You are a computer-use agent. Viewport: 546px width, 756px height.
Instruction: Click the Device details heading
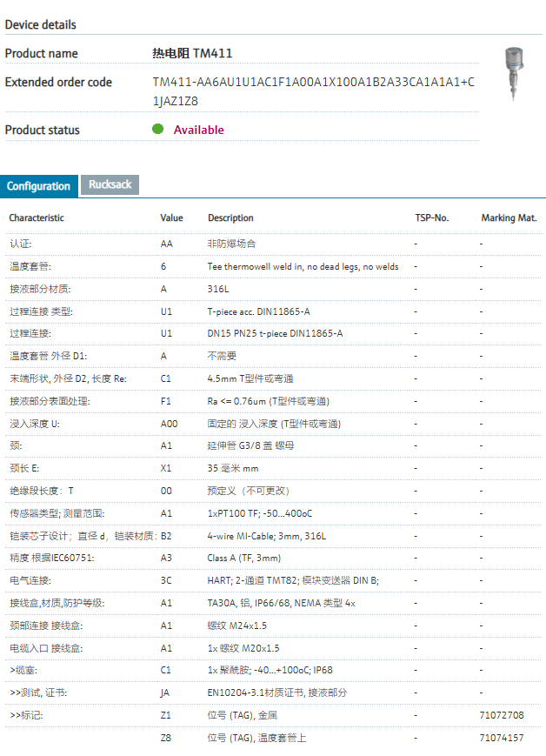click(x=41, y=24)
